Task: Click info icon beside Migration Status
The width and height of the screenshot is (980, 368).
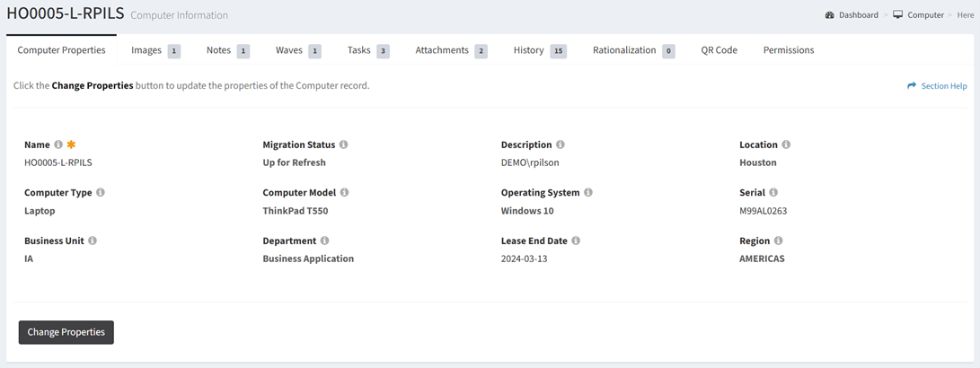Action: 344,145
